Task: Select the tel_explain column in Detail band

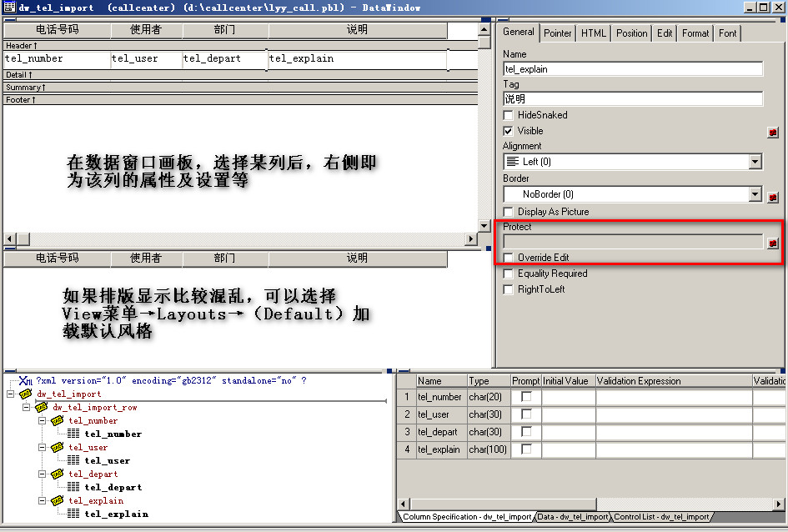Action: click(358, 58)
